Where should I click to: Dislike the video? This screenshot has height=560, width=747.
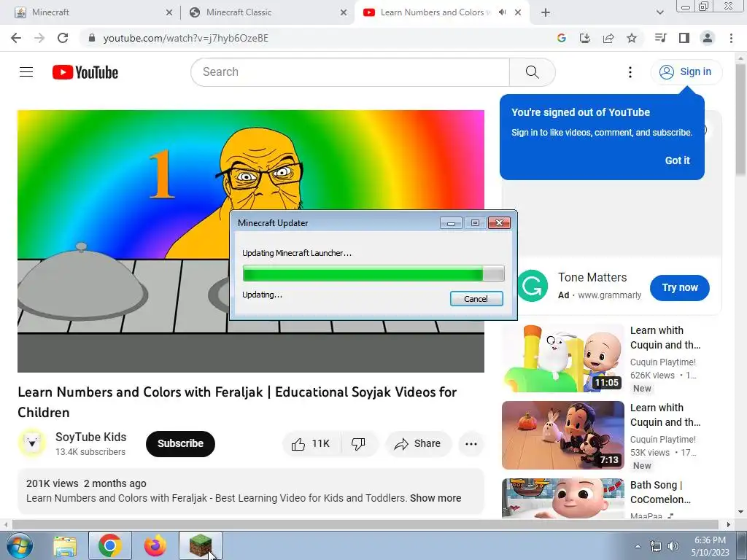pyautogui.click(x=359, y=444)
